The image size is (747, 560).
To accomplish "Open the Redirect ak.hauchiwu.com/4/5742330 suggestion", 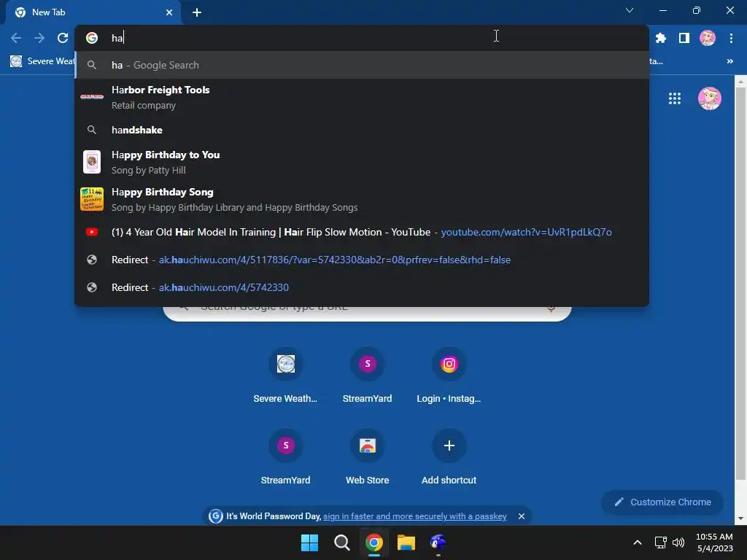I will point(362,287).
